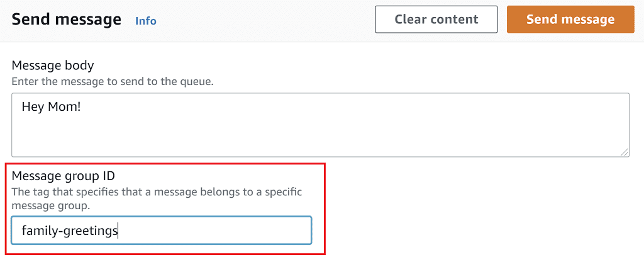Click the "The tag that specifies" description line
Screen dimensions: 644x257
tap(157, 191)
